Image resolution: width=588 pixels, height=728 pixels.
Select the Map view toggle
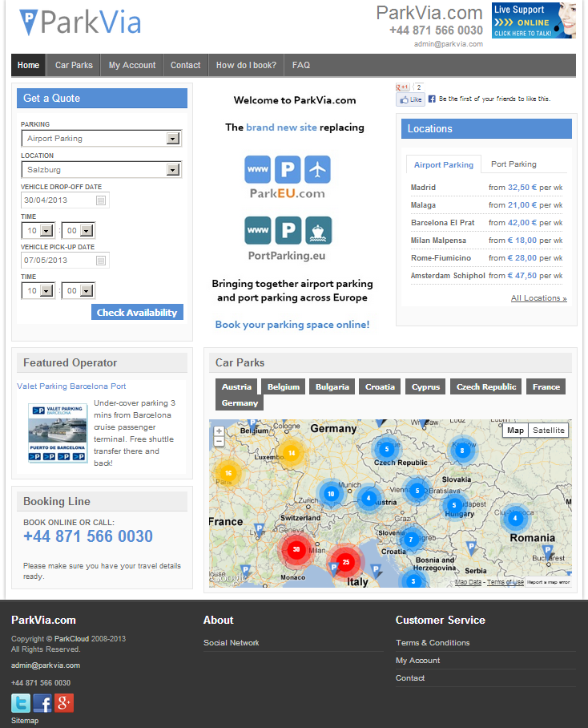(x=515, y=431)
